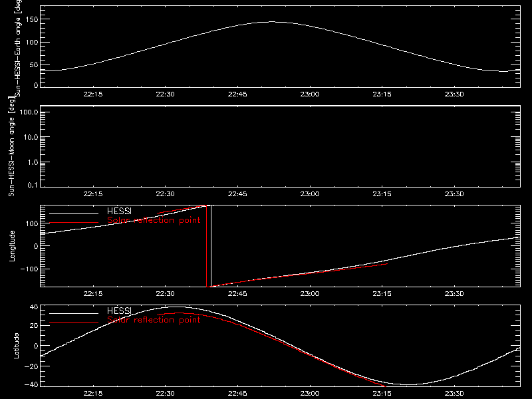The image size is (532, 399).
Task: Choose the 23:15 label under the Longitude plot
Action: [x=382, y=294]
